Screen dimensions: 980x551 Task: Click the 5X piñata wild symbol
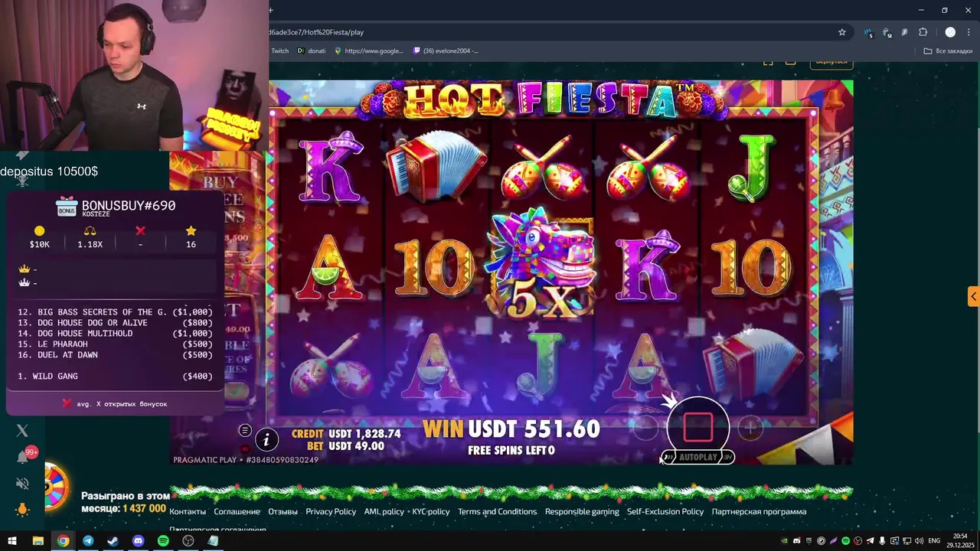[542, 262]
